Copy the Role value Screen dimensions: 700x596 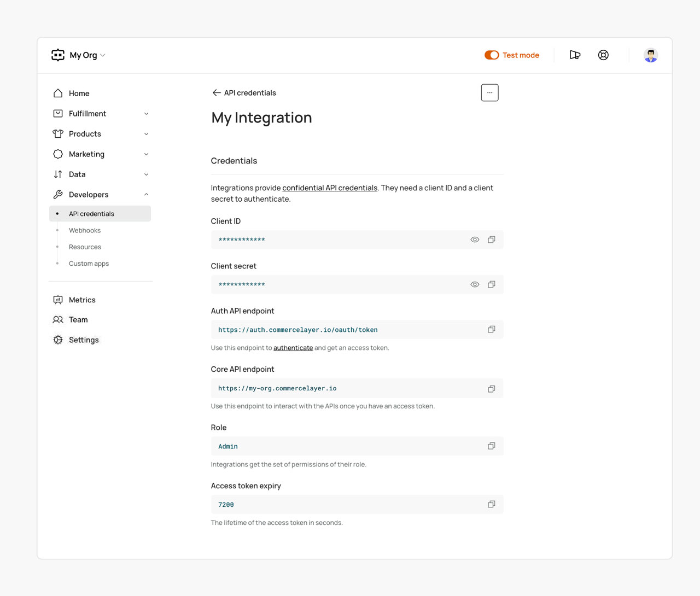491,446
